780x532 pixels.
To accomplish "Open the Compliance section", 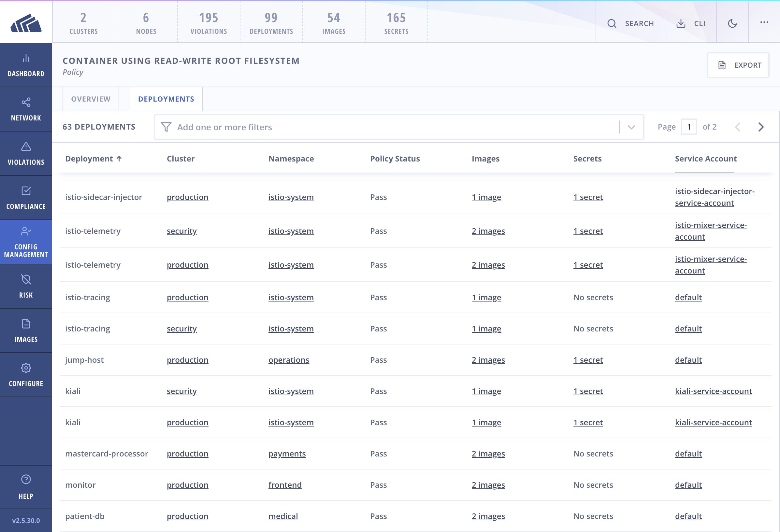I will pyautogui.click(x=26, y=198).
